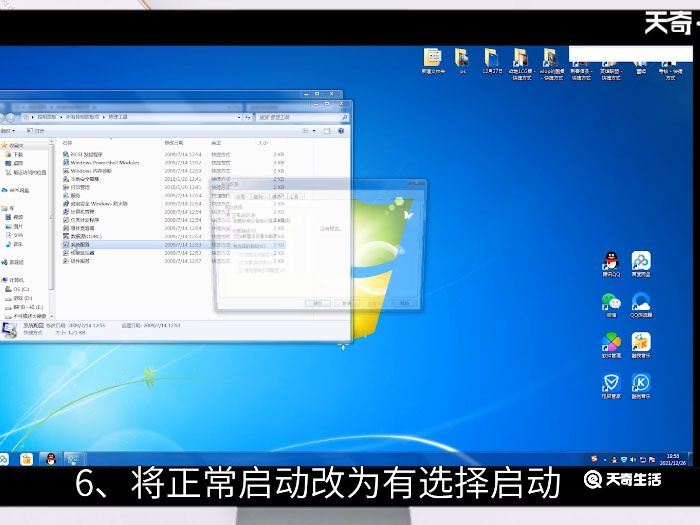This screenshot has width=700, height=525.
Task: Expand the 库 Libraries node in navigation pane
Action: pyautogui.click(x=8, y=208)
